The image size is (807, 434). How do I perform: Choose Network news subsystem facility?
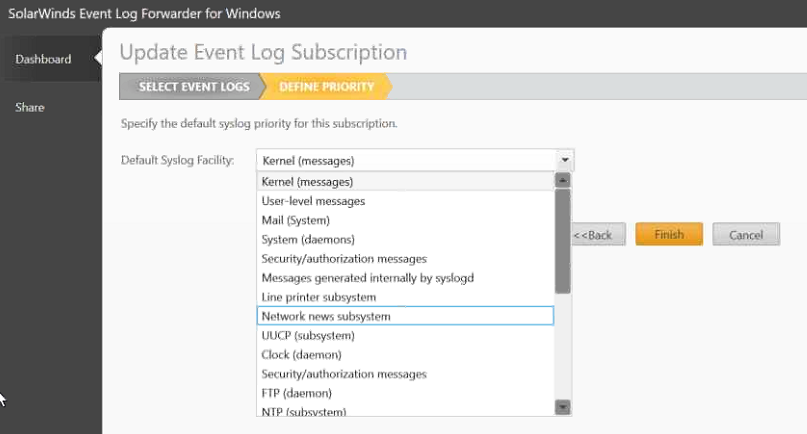(x=406, y=316)
